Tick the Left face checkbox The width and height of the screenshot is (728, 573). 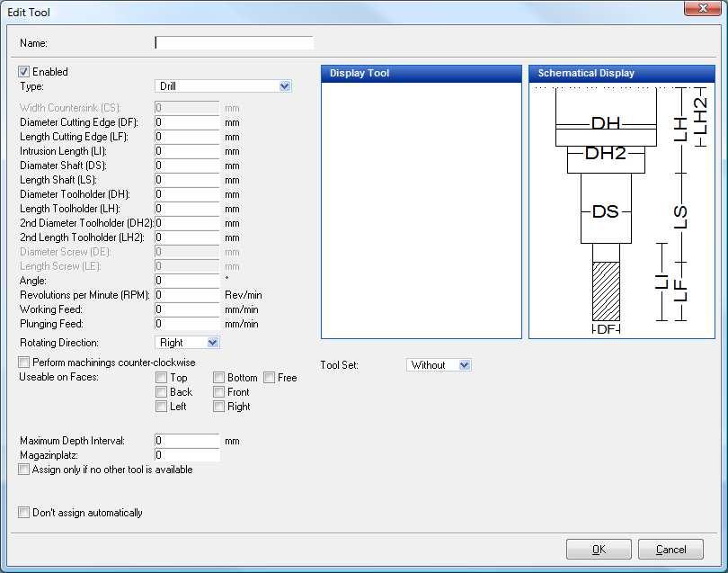click(x=161, y=407)
